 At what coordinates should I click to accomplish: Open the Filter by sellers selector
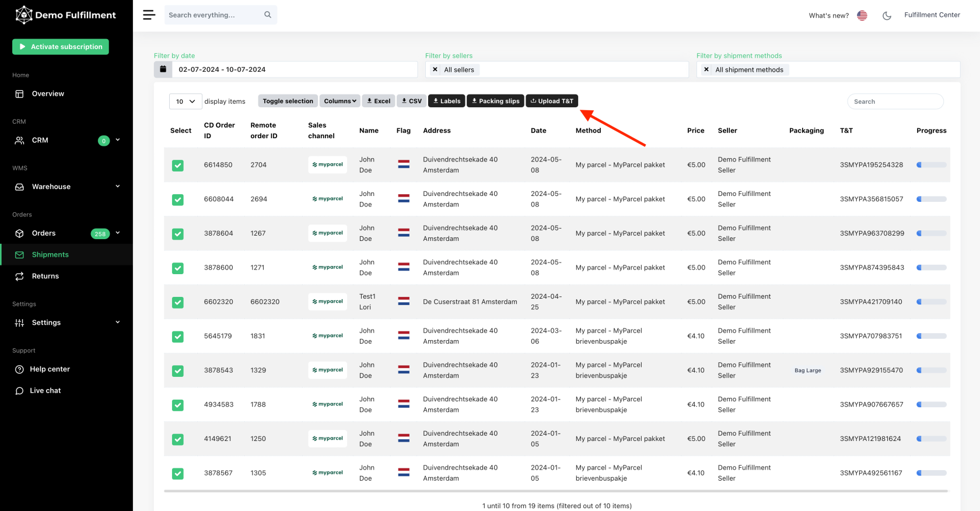pyautogui.click(x=557, y=69)
